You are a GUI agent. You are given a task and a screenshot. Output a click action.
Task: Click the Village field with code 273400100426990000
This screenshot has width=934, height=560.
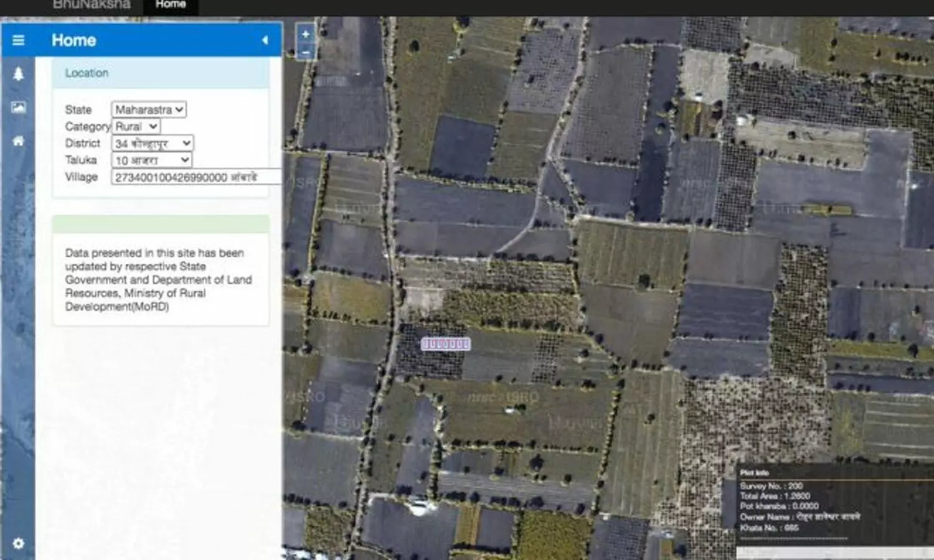tap(196, 177)
